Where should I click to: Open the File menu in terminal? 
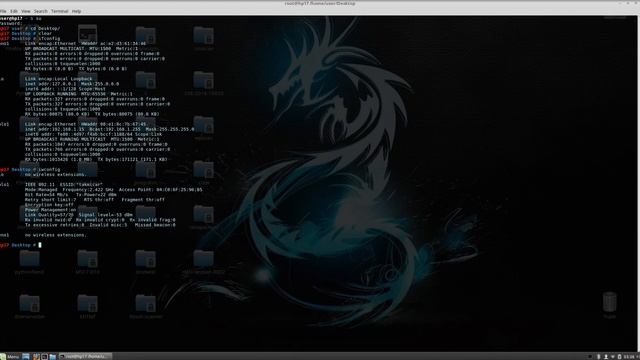(3, 11)
